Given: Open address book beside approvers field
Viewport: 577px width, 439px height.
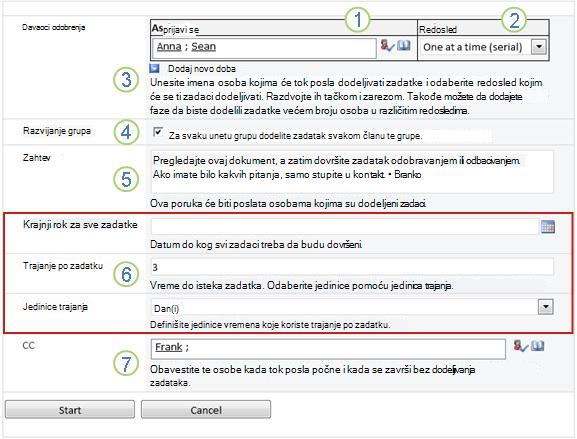Looking at the screenshot, I should pyautogui.click(x=404, y=46).
